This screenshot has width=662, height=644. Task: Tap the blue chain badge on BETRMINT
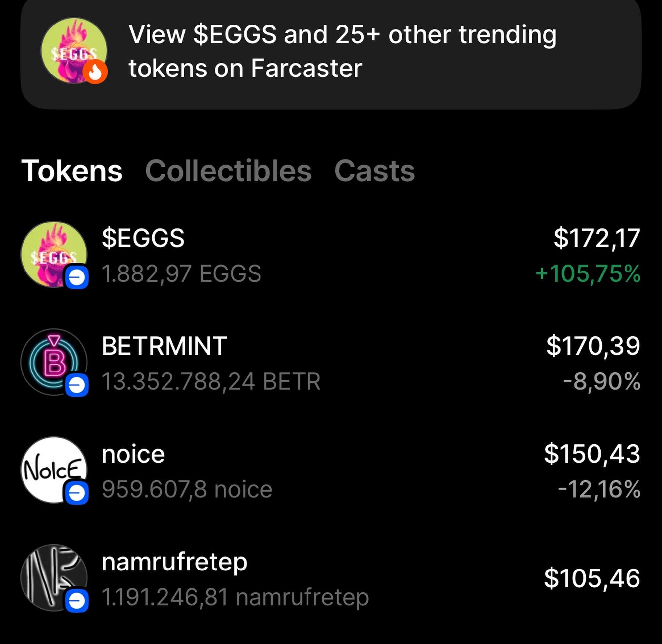click(x=77, y=385)
